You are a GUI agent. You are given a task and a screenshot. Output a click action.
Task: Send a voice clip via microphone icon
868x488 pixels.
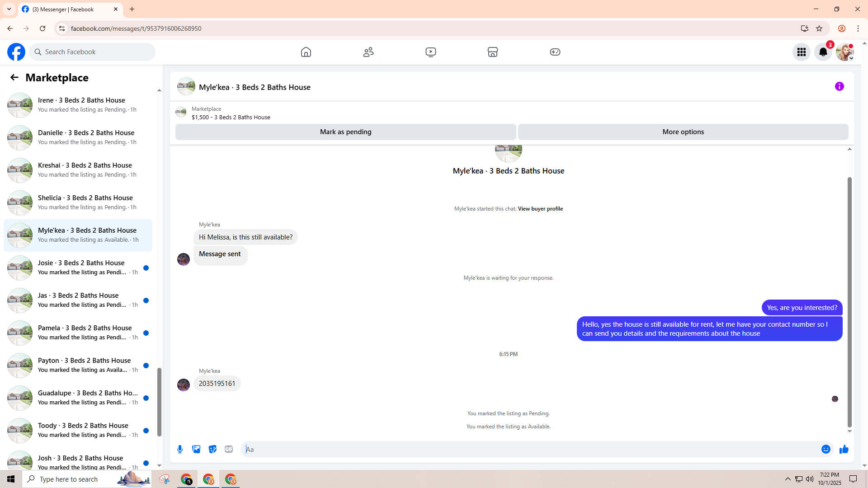pyautogui.click(x=180, y=449)
